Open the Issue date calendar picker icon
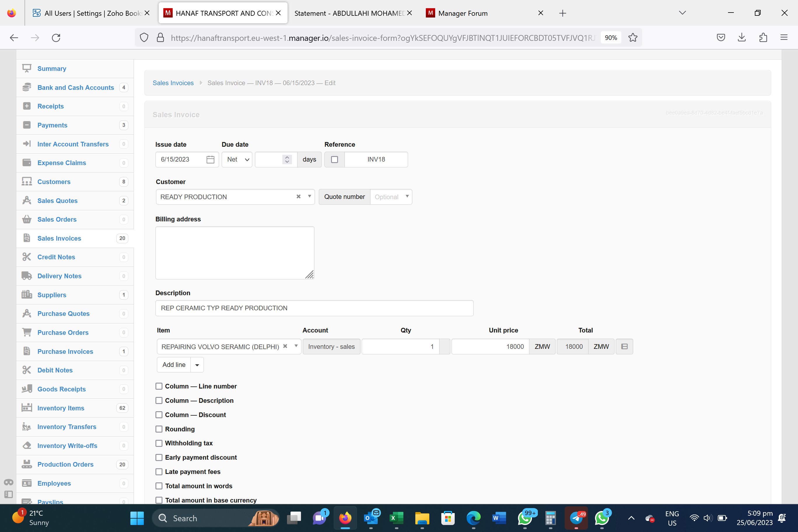This screenshot has width=798, height=532. click(210, 160)
